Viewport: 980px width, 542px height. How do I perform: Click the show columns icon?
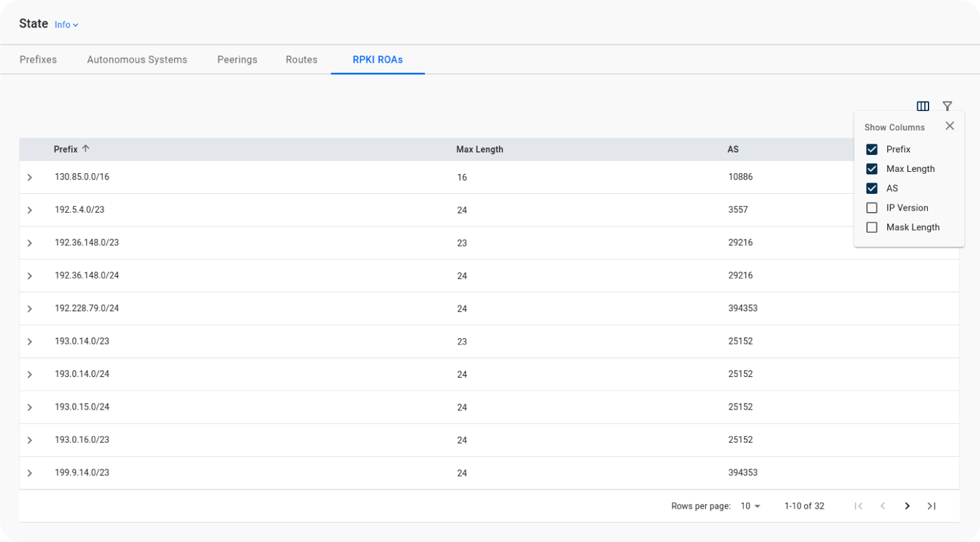click(x=922, y=106)
